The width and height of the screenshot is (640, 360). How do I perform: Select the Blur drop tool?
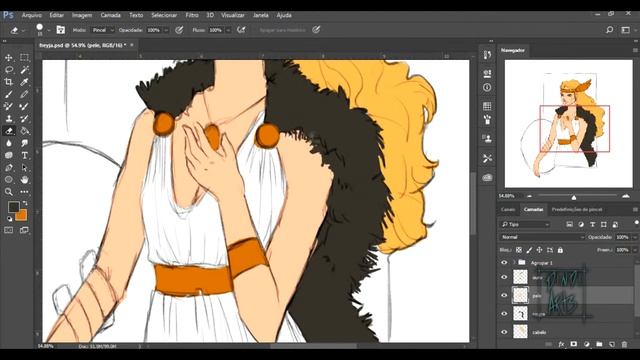9,143
